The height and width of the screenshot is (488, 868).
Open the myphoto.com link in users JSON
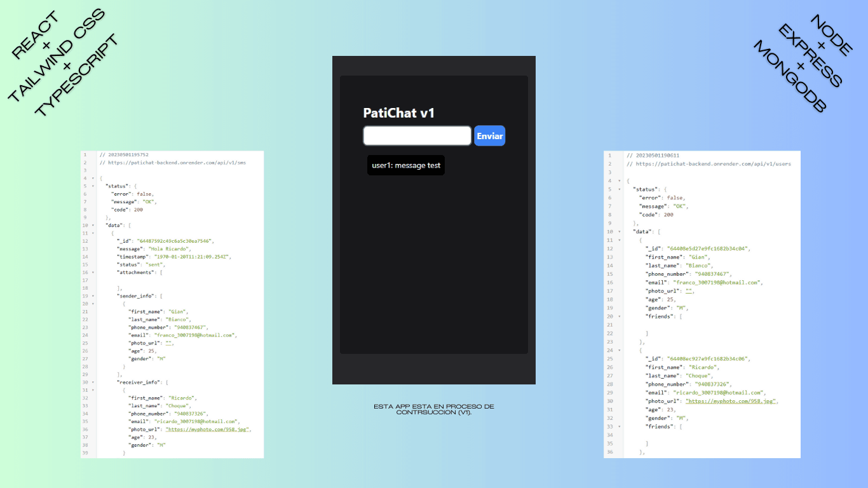coord(731,402)
